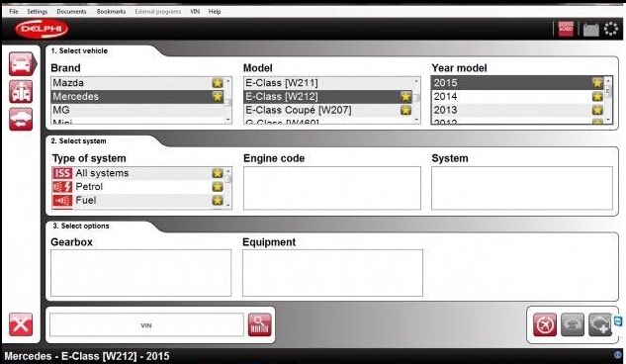Click the Type of system scroll down arrow
The width and height of the screenshot is (626, 364).
click(x=228, y=205)
